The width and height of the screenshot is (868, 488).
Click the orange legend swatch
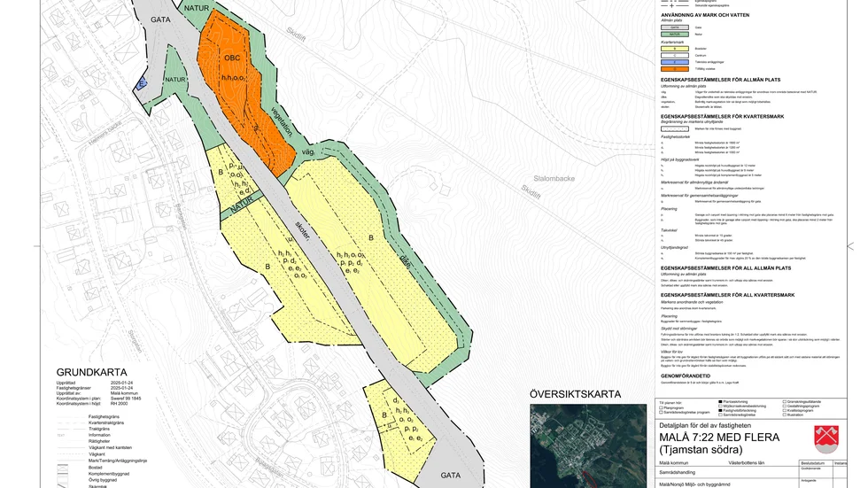click(675, 69)
